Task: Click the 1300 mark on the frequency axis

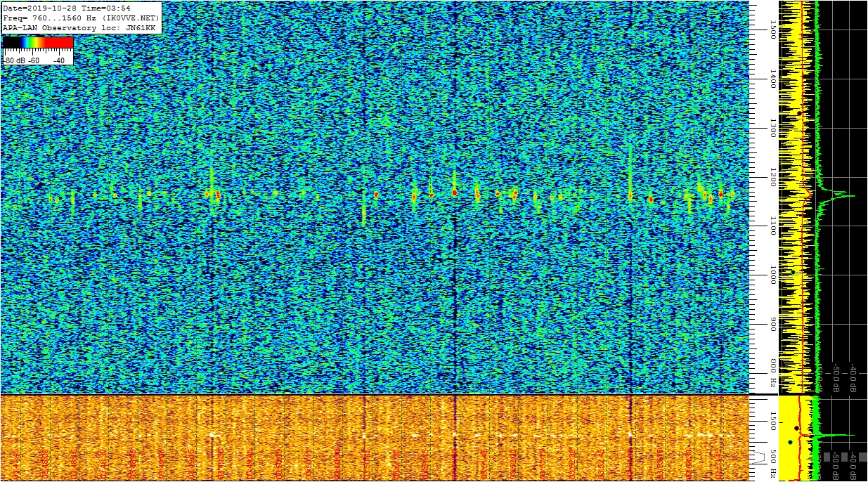Action: pos(773,127)
